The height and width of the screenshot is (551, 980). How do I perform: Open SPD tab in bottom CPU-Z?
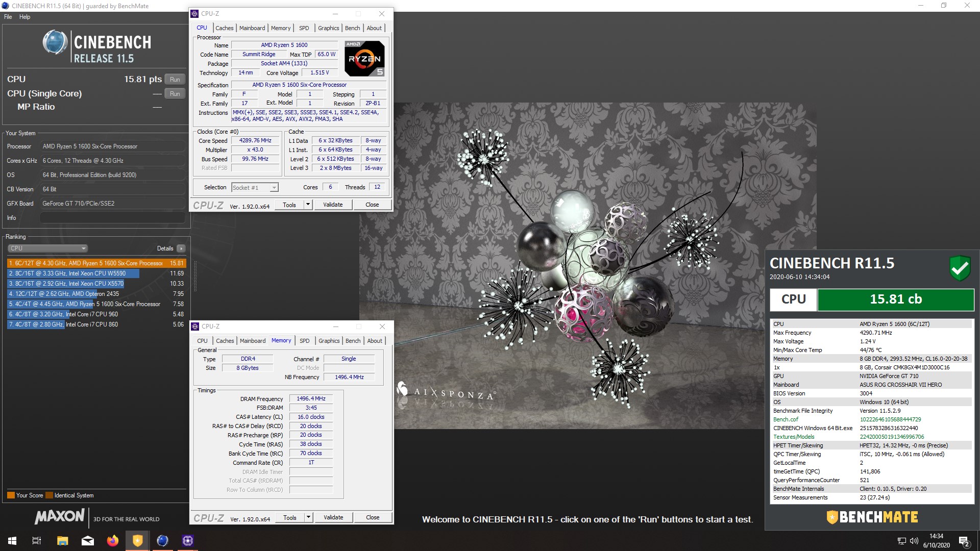tap(305, 341)
